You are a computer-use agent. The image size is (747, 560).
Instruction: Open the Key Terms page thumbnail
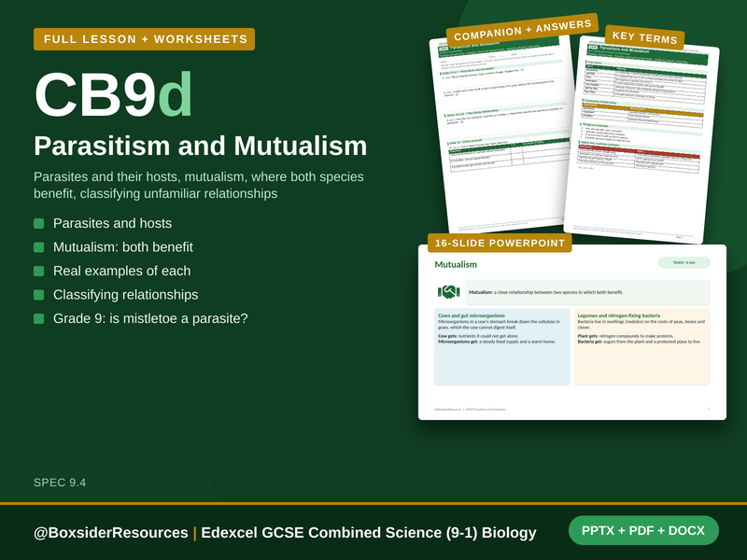[x=641, y=141]
